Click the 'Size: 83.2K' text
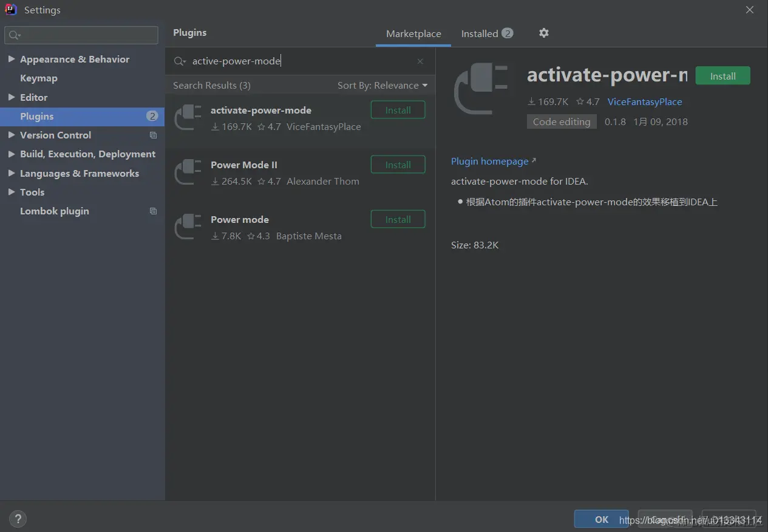 click(x=475, y=245)
